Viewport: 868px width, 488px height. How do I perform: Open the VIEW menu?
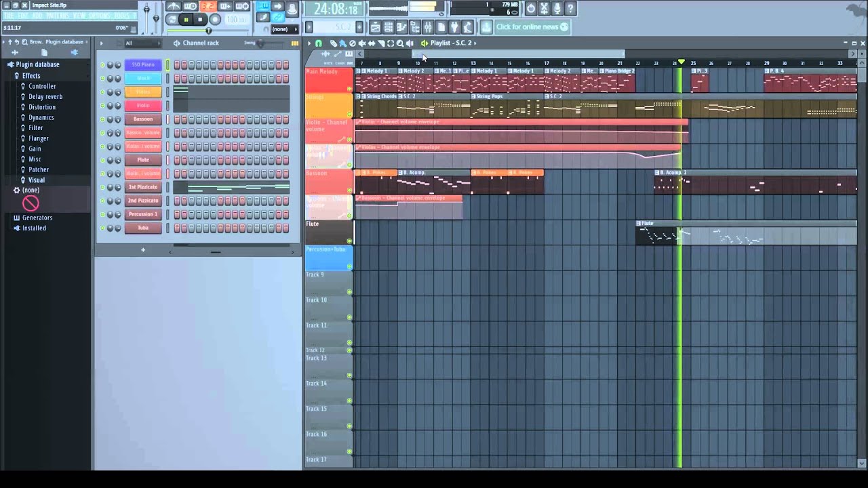tap(79, 16)
